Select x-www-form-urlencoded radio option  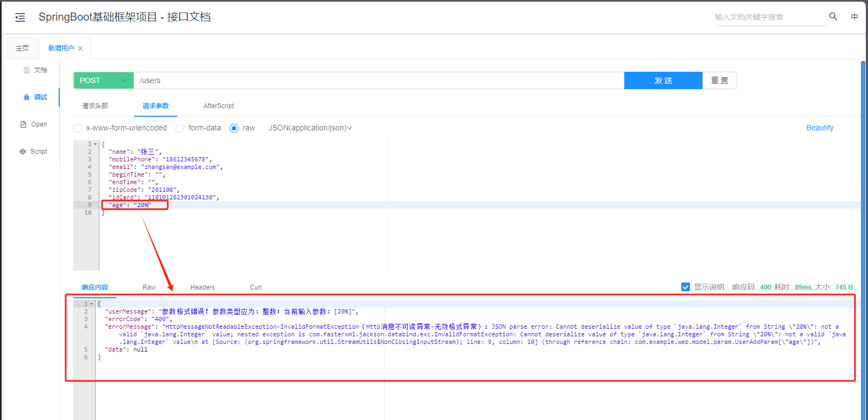(78, 128)
